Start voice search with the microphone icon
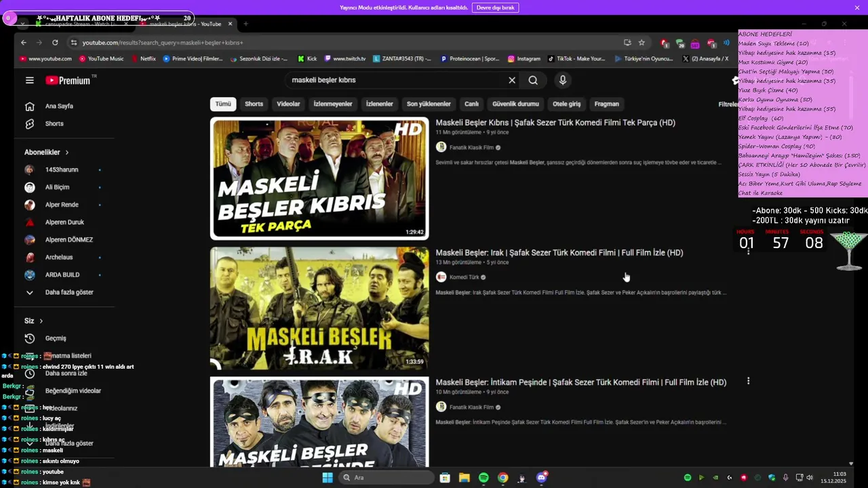 click(562, 80)
